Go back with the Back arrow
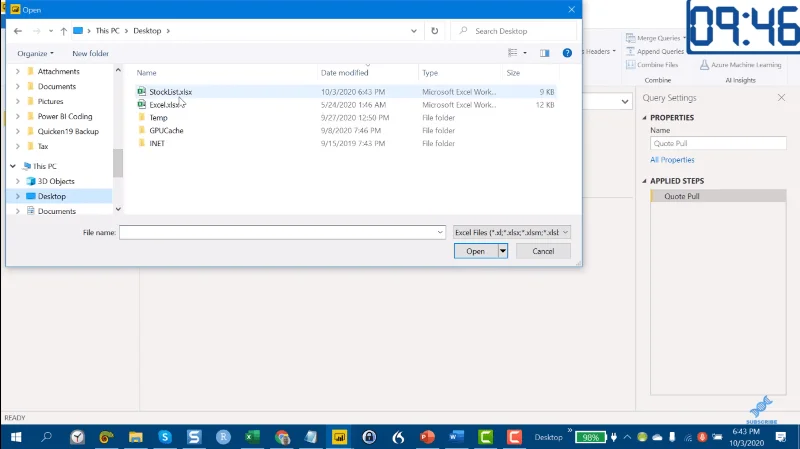Screen dimensions: 800x449 point(18,31)
